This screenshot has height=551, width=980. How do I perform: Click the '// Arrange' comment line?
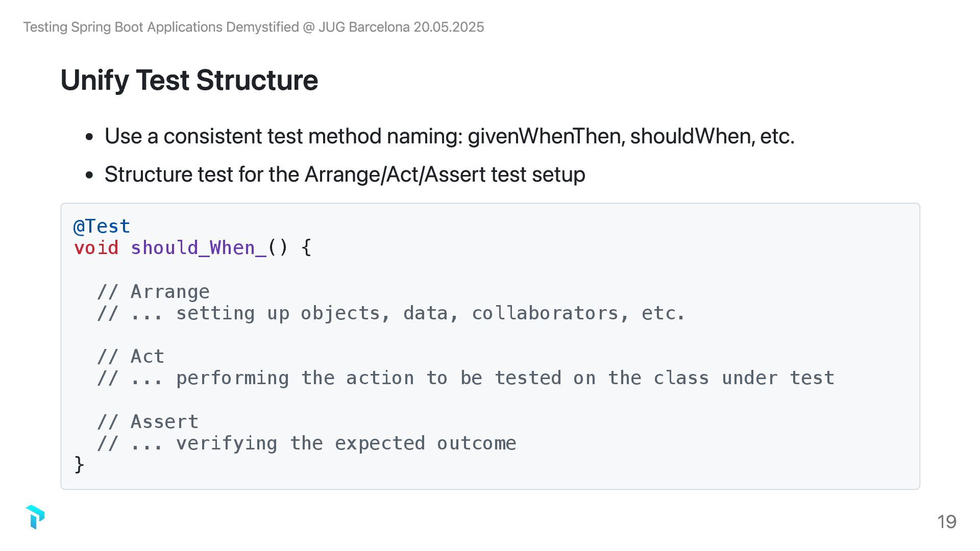pyautogui.click(x=153, y=292)
